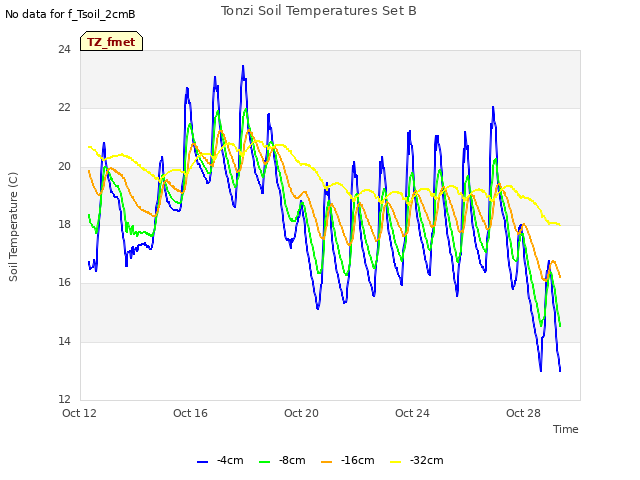The height and width of the screenshot is (480, 640).
Task: Click the 24 y-axis tick label
Action: click(64, 49)
